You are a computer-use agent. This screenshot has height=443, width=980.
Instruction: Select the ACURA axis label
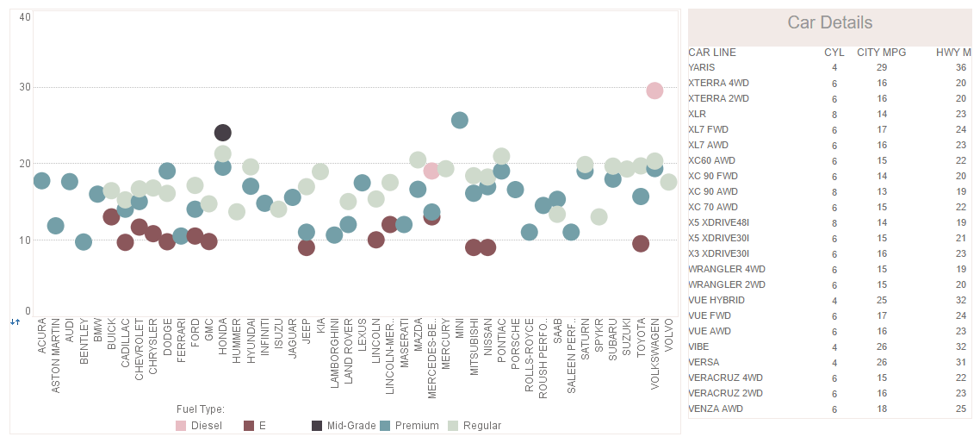click(42, 335)
